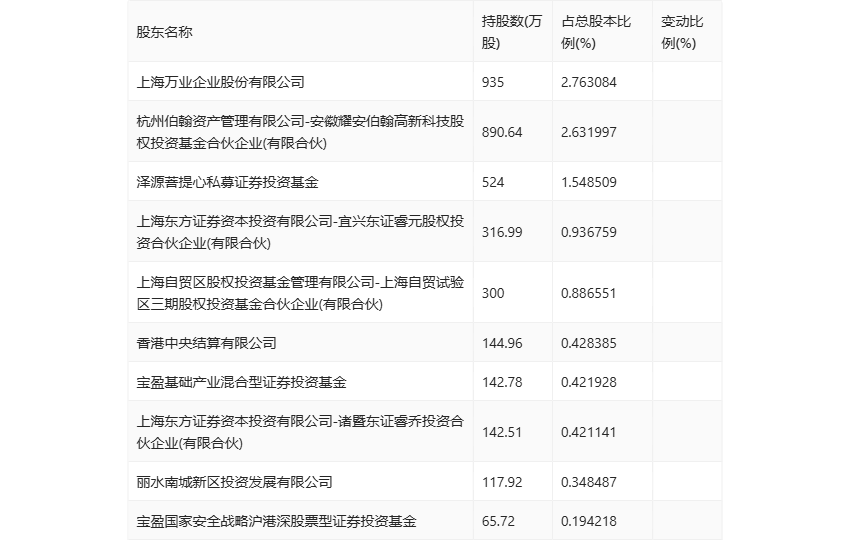
Task: Select the 117.92 shareholding value
Action: [x=502, y=482]
